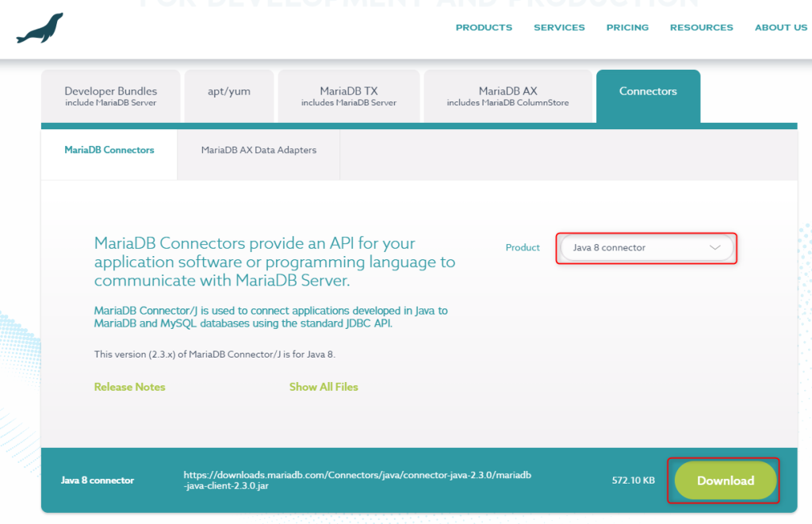Switch to MariaDB AX Data Adapters sub-tab
Screen dimensions: 812x524
click(x=259, y=155)
